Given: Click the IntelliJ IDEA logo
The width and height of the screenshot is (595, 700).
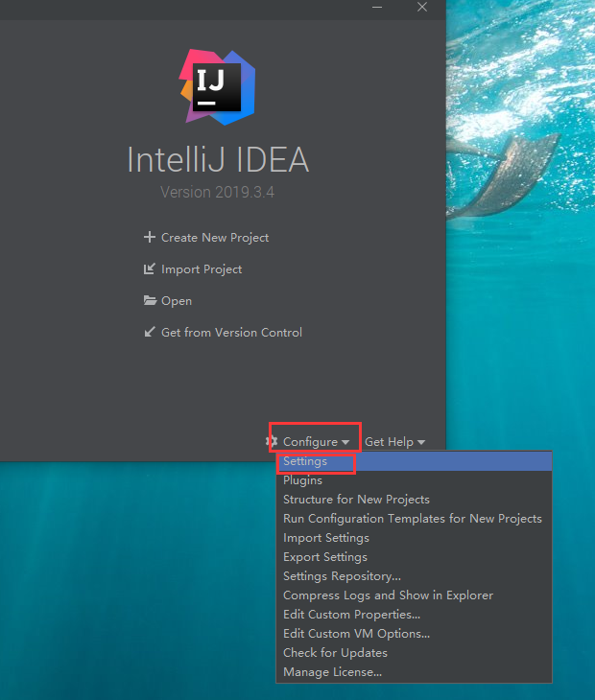Looking at the screenshot, I should click(217, 87).
